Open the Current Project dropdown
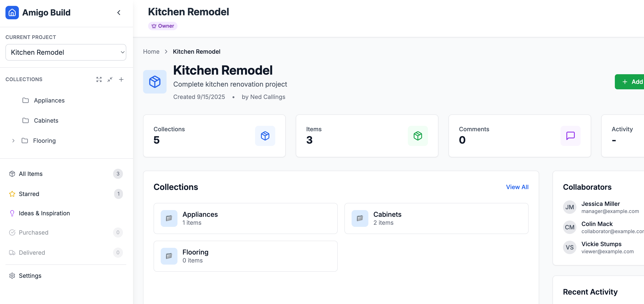The height and width of the screenshot is (304, 644). (66, 52)
